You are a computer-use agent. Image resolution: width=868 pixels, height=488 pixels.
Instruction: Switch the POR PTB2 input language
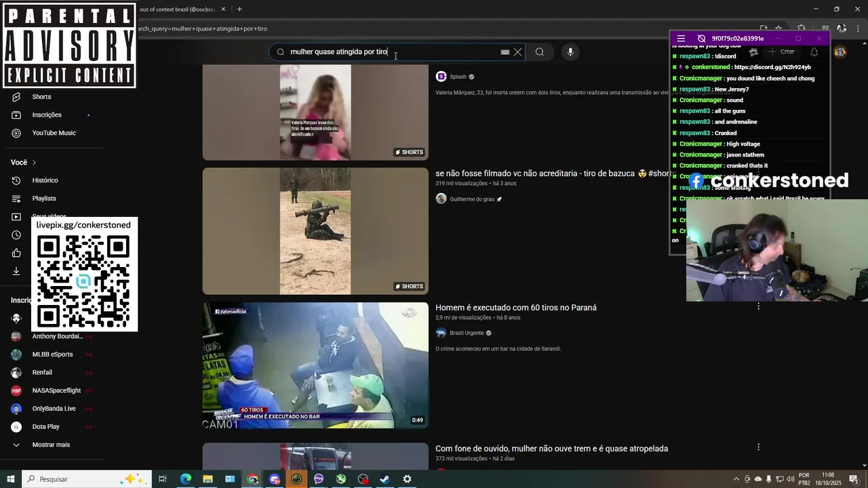click(x=804, y=479)
